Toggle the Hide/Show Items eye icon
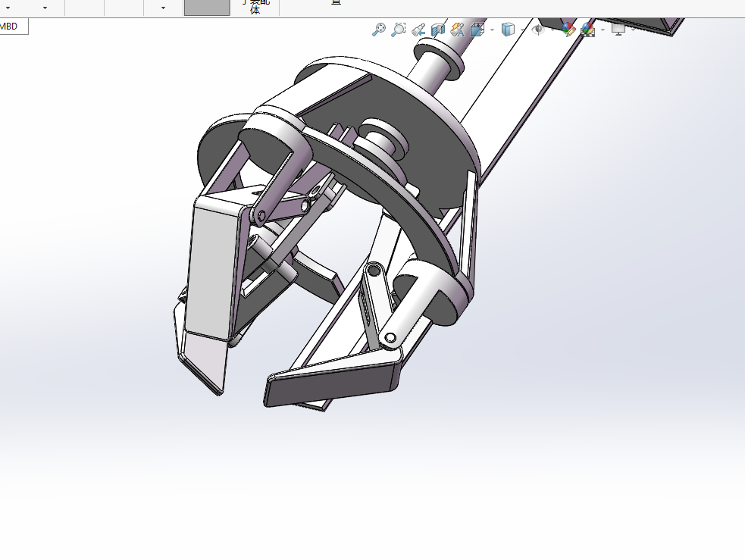745x560 pixels. coord(538,30)
